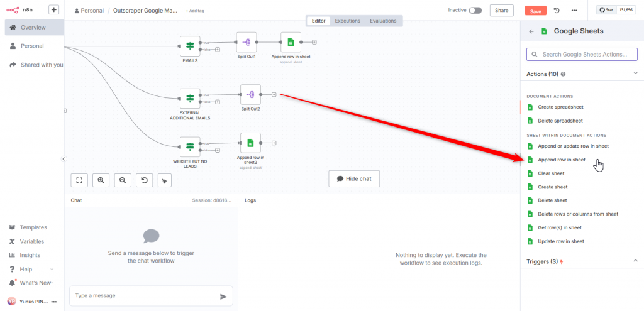The height and width of the screenshot is (311, 644).
Task: Open workflow history icon
Action: (x=557, y=11)
